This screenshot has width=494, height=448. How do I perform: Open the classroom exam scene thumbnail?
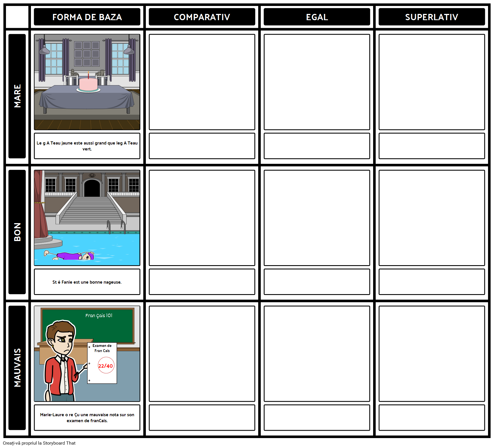pyautogui.click(x=87, y=353)
